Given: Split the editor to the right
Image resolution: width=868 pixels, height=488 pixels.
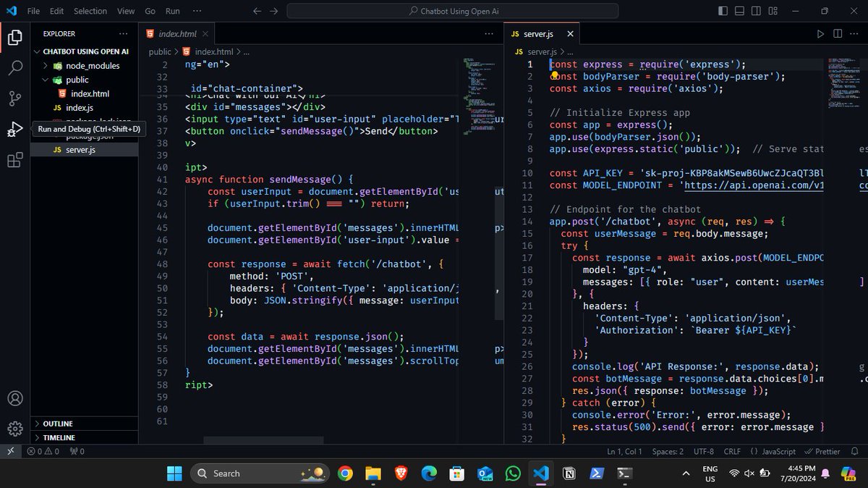Looking at the screenshot, I should (838, 34).
